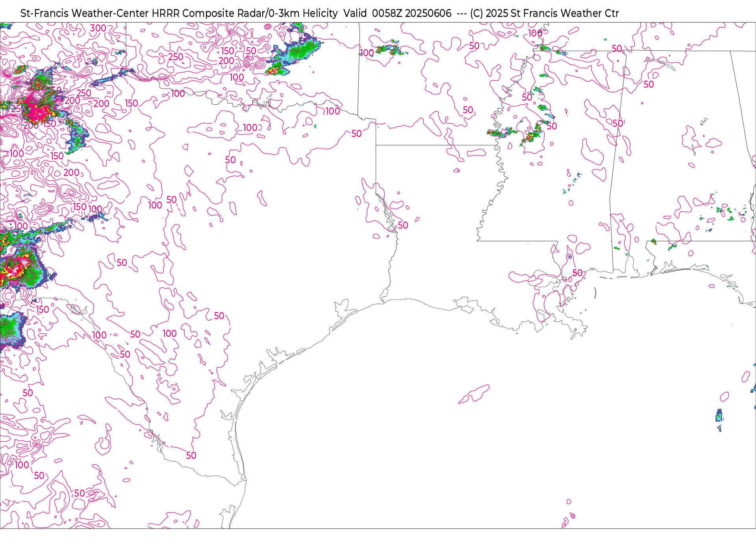Image resolution: width=756 pixels, height=551 pixels.
Task: Click "HRRR Composite Radar/0-3km Helicity" in the title
Action: [x=245, y=13]
